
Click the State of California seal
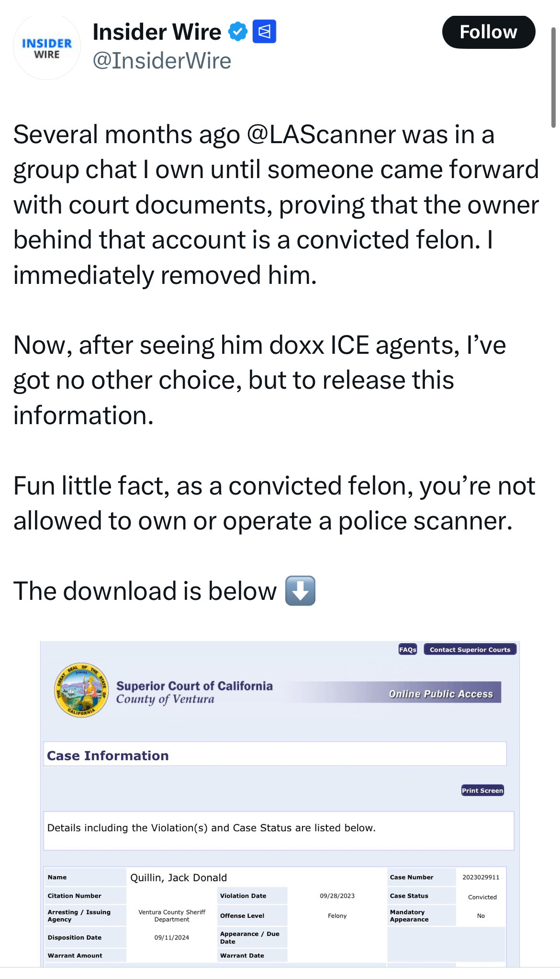(81, 690)
